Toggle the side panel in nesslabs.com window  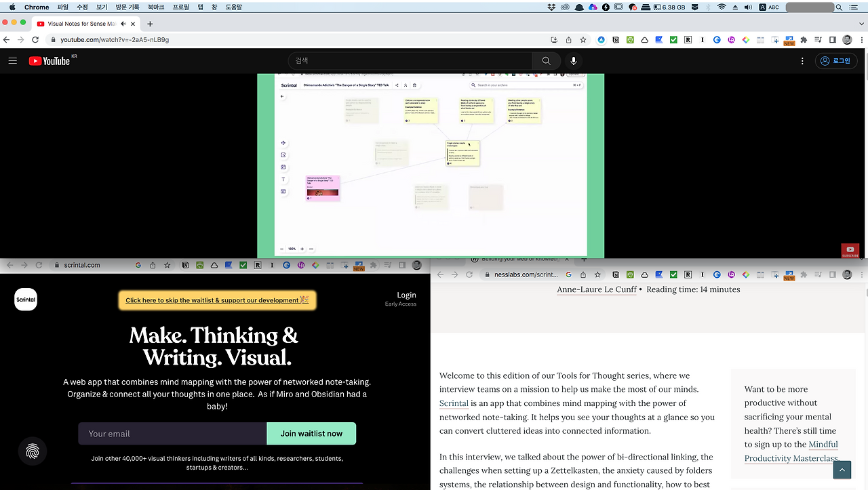(833, 274)
